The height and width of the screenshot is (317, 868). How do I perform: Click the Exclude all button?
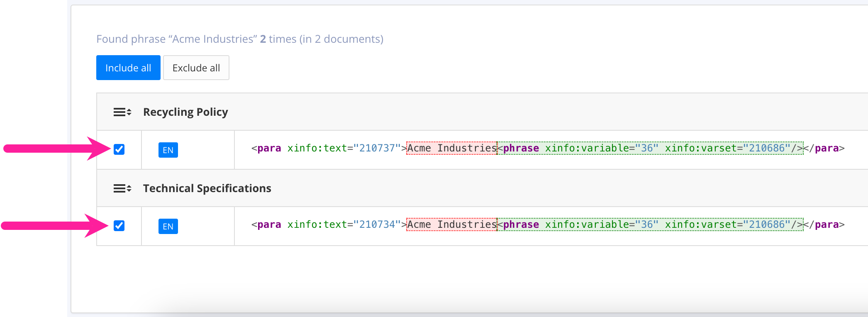(196, 68)
